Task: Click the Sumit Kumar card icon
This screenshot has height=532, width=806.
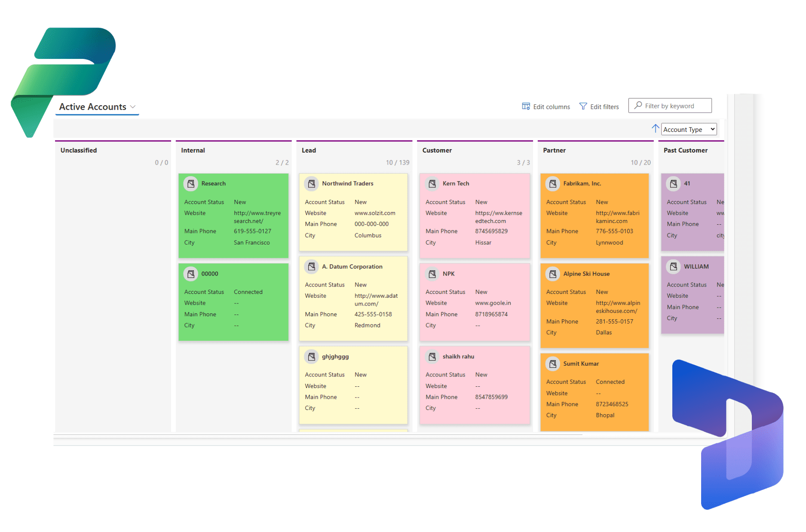Action: pyautogui.click(x=553, y=364)
